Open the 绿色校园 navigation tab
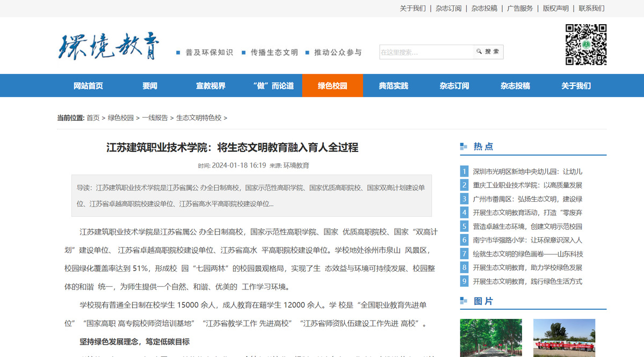 coord(332,86)
